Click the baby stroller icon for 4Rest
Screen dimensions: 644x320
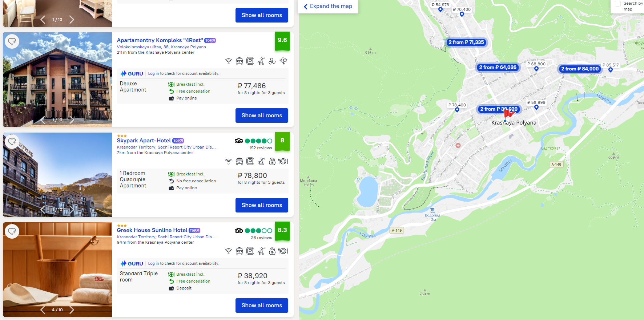261,61
